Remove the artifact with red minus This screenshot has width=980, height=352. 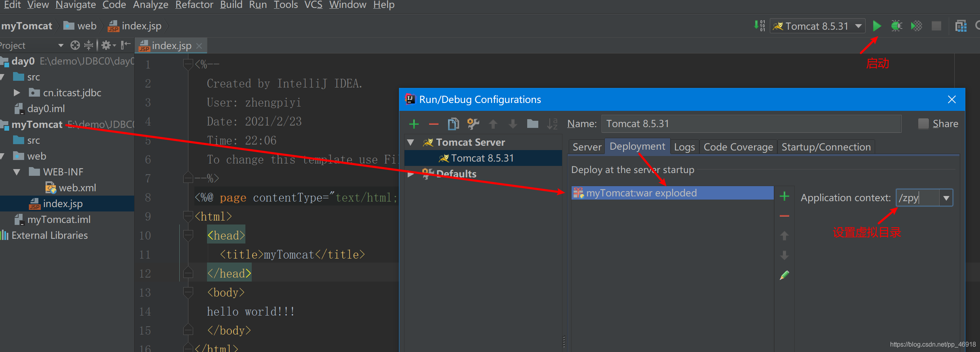[x=784, y=216]
